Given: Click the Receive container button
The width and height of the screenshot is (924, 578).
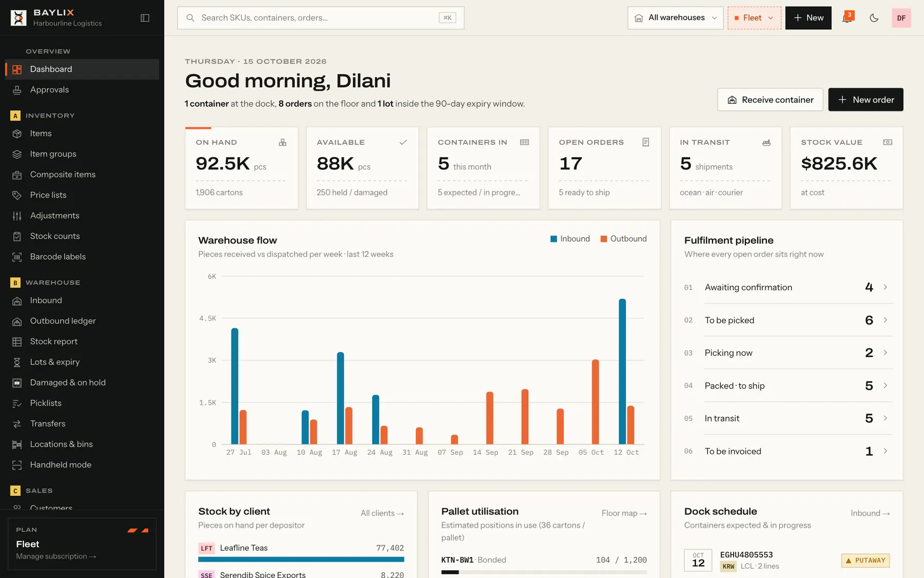Looking at the screenshot, I should (x=770, y=100).
